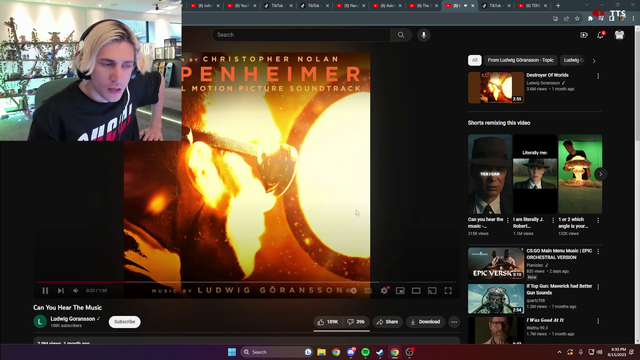Like the video with 189K likes

coord(328,322)
